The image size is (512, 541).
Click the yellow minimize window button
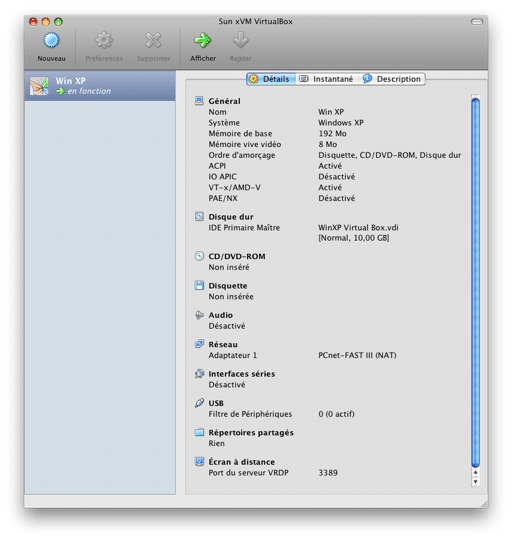[x=46, y=22]
